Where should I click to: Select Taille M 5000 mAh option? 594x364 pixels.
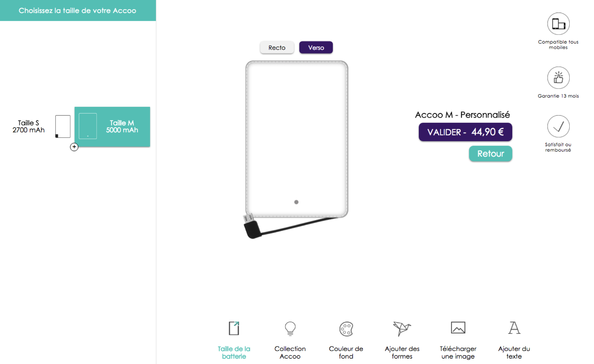[x=112, y=127]
